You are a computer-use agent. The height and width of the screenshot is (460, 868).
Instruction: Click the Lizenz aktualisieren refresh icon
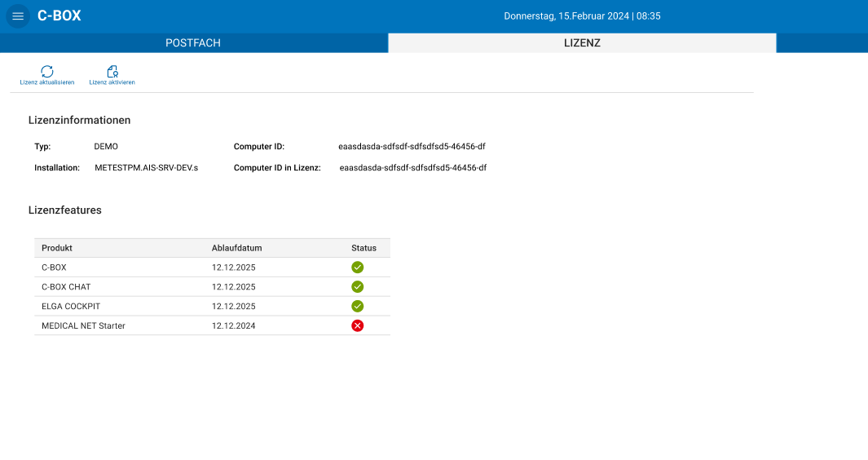(47, 71)
